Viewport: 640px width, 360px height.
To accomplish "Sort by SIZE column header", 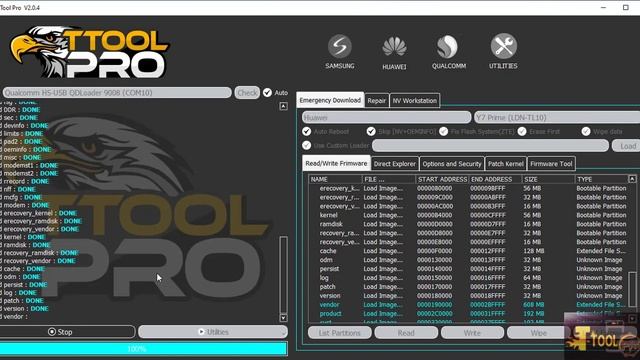I will point(548,179).
